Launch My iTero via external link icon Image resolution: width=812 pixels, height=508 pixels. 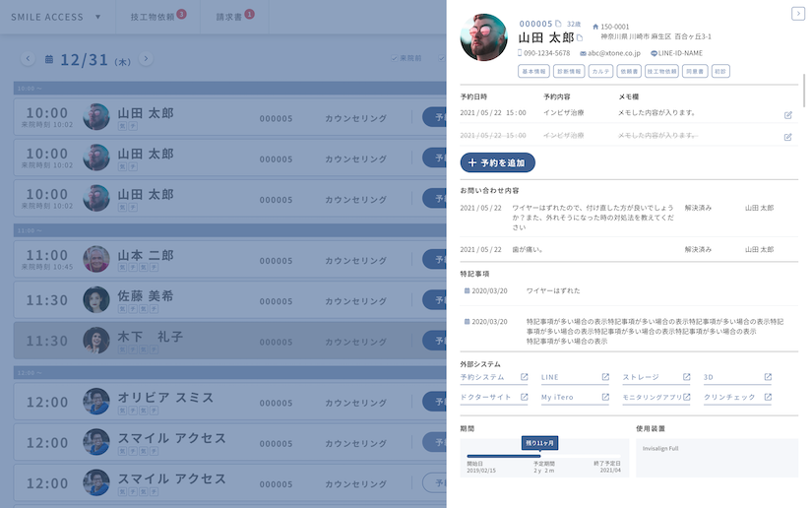click(x=604, y=398)
